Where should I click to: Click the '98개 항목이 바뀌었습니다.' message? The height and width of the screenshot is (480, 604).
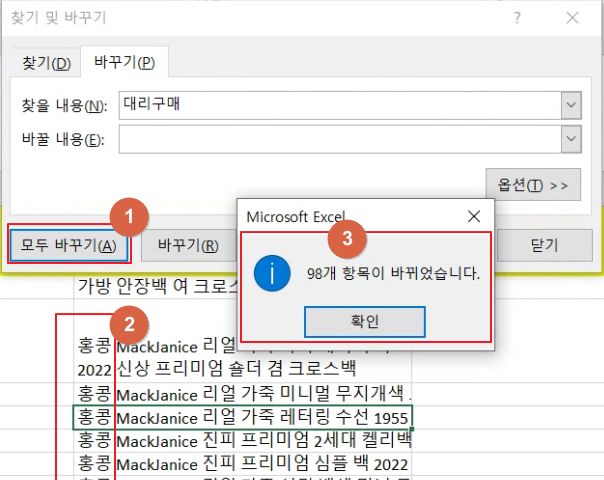393,274
